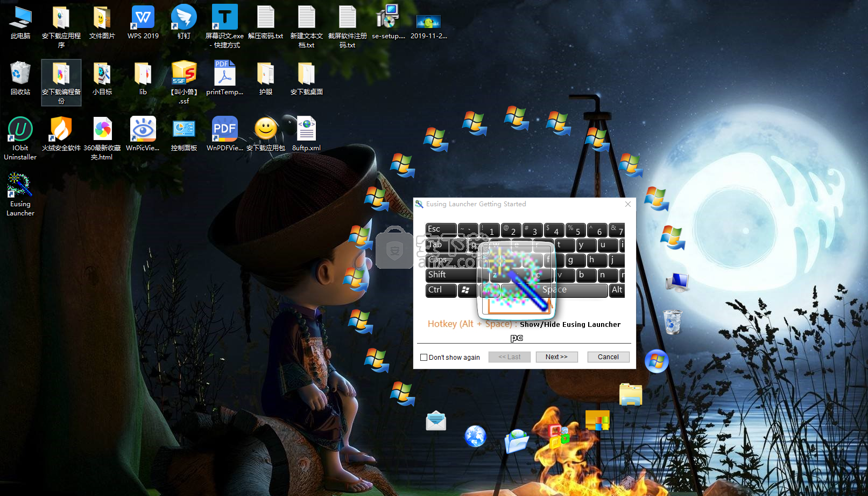Open the colorful cubes launcher icon
Screen dimensions: 868x496
pyautogui.click(x=559, y=437)
